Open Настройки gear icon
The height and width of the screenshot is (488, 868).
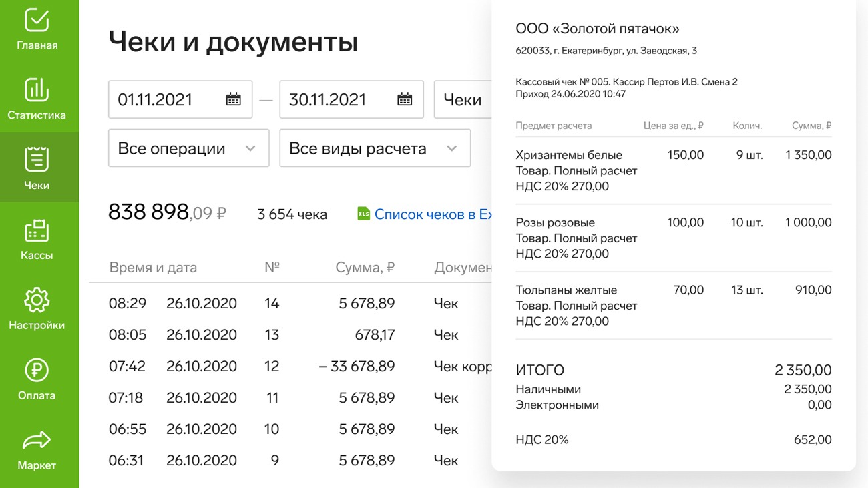37,300
